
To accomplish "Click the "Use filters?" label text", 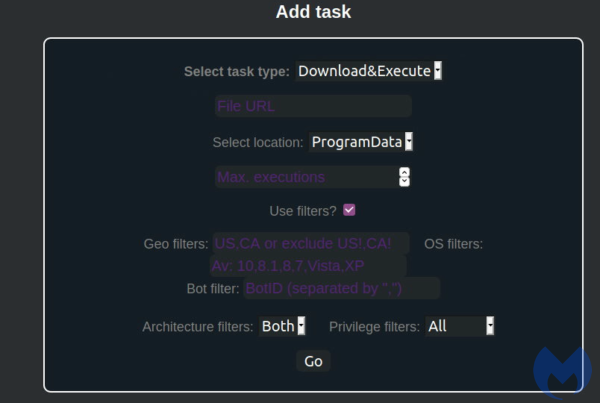I will 303,211.
